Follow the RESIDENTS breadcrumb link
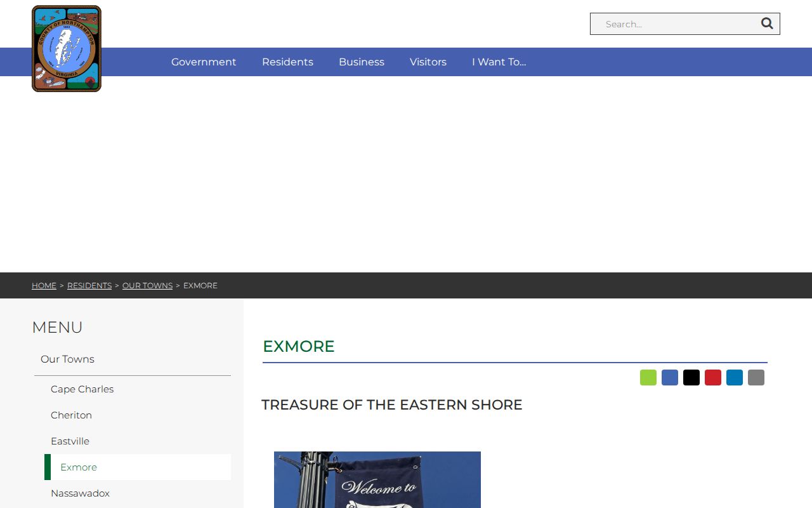Screen dimensions: 812x508 click(x=89, y=286)
